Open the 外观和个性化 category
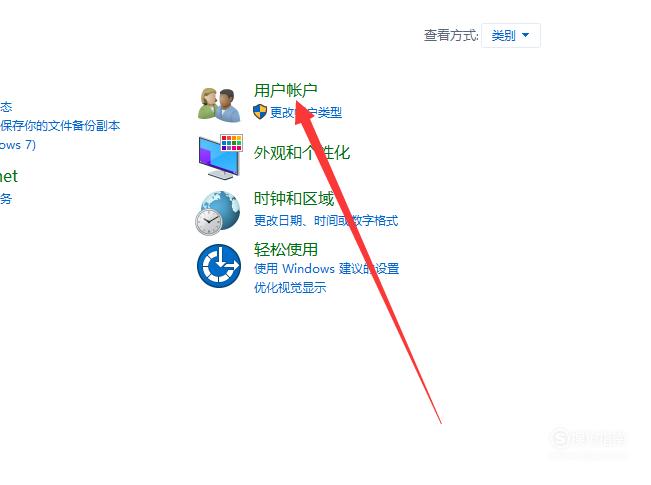Screen dimensions: 651x485 click(302, 152)
